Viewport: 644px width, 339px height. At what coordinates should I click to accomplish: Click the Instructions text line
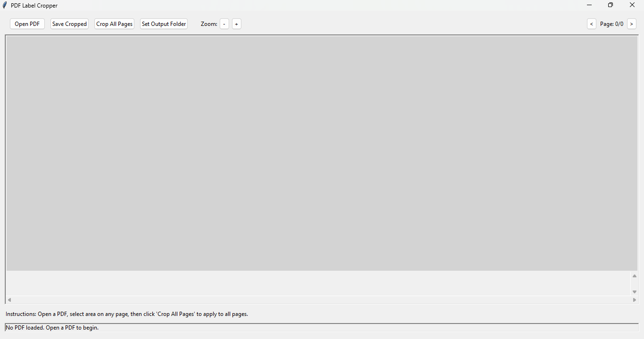click(x=127, y=314)
